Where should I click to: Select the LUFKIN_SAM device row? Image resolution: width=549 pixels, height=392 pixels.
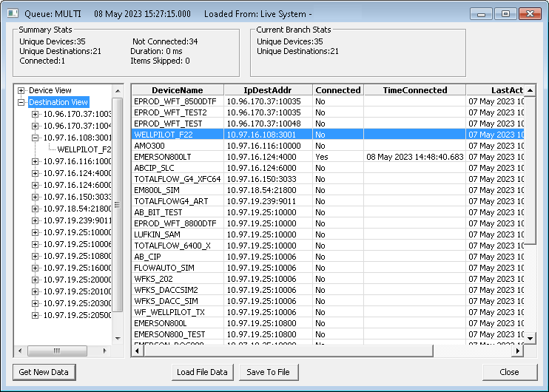point(328,234)
